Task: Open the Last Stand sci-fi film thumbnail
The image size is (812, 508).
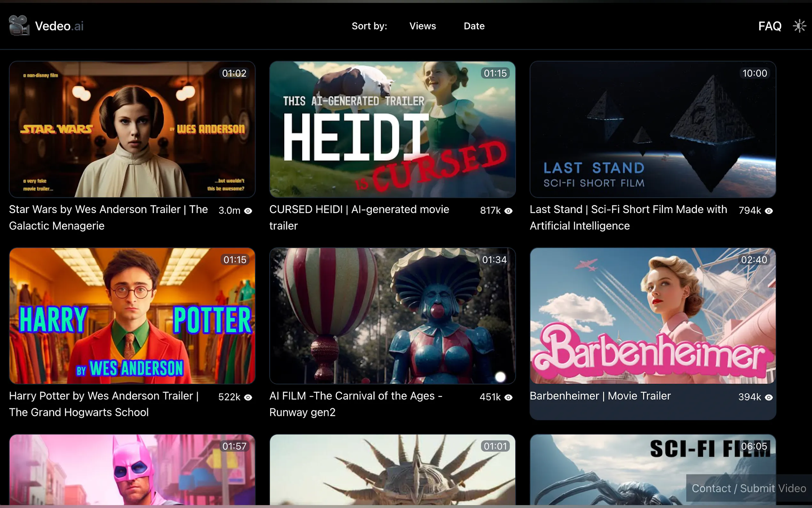Action: click(x=652, y=129)
